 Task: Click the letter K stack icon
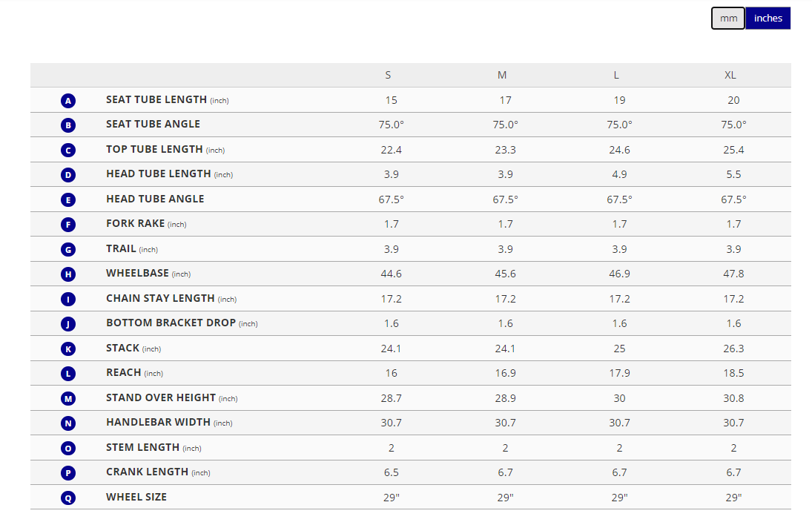tap(68, 349)
